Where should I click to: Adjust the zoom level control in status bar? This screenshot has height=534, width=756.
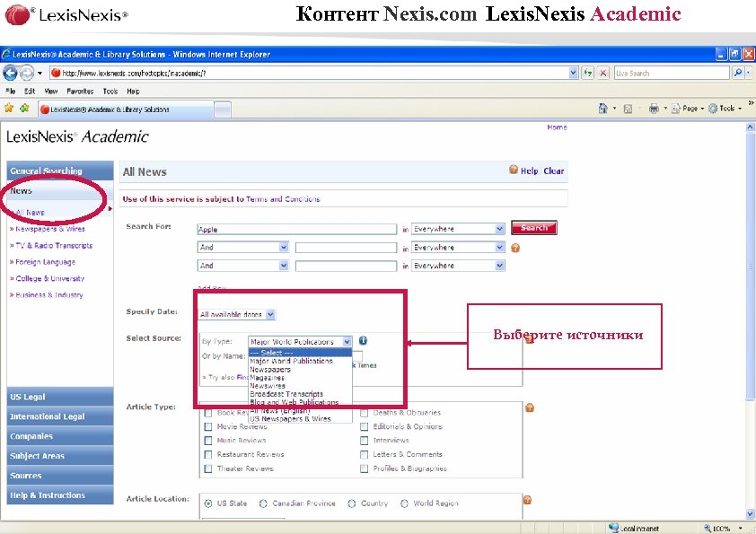coord(722,528)
